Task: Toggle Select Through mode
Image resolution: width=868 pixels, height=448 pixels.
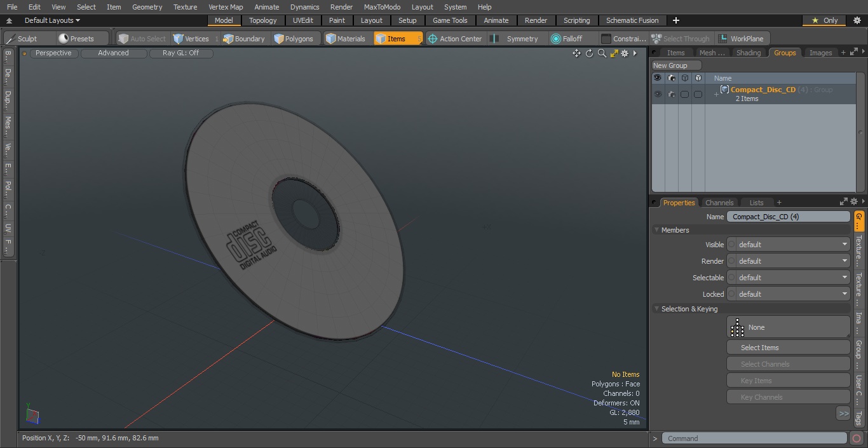Action: click(x=681, y=39)
